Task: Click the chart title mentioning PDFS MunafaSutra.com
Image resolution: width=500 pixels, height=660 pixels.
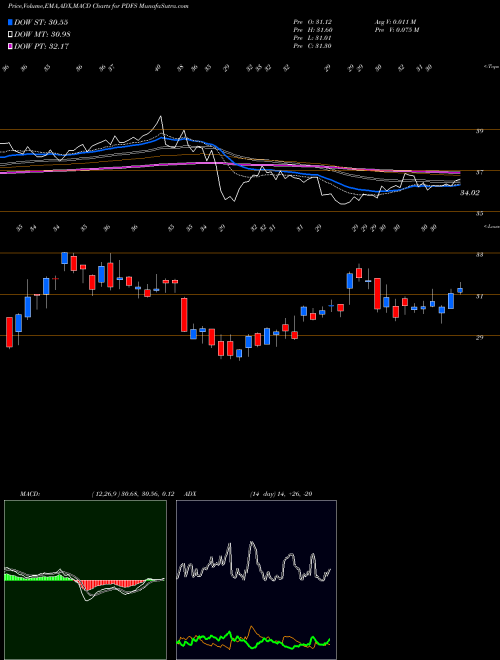Action: tap(98, 6)
